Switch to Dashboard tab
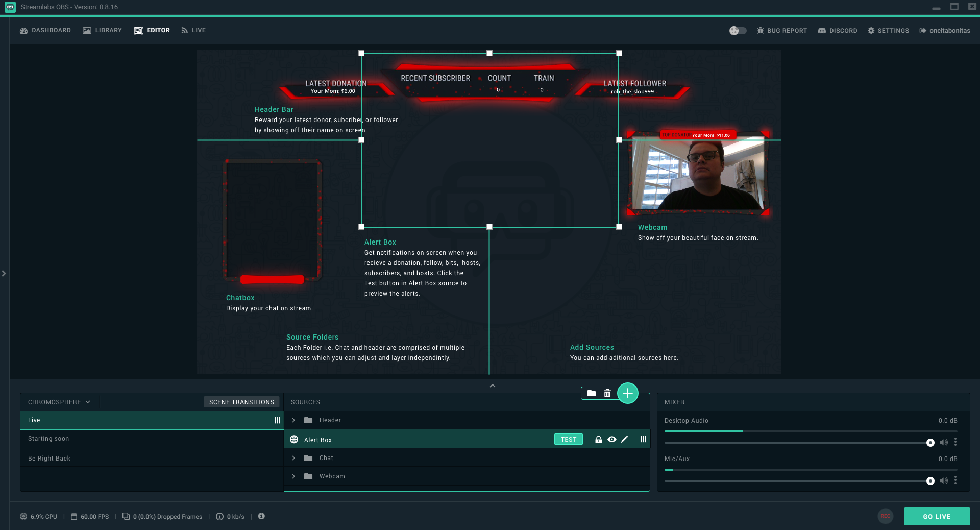980x530 pixels. coord(45,30)
